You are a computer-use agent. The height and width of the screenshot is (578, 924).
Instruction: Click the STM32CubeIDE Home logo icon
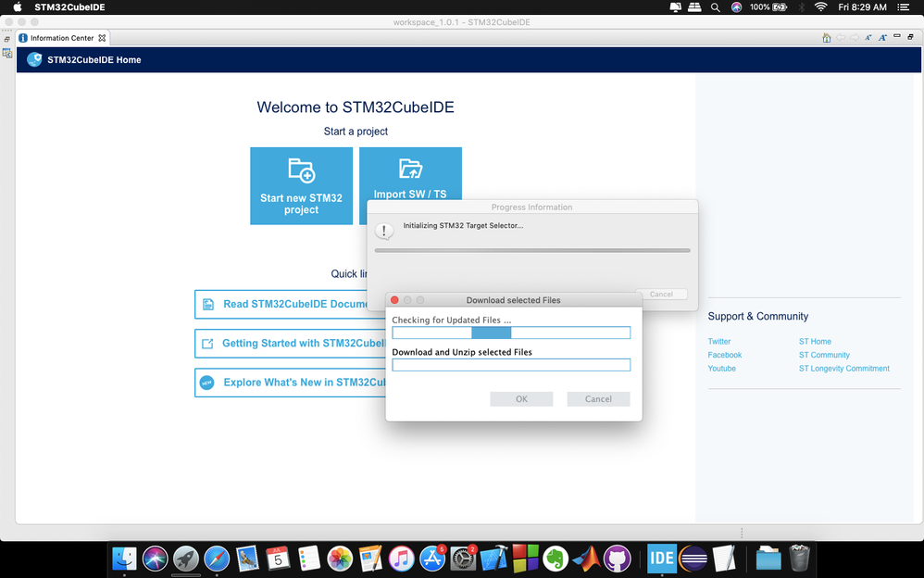(x=34, y=59)
